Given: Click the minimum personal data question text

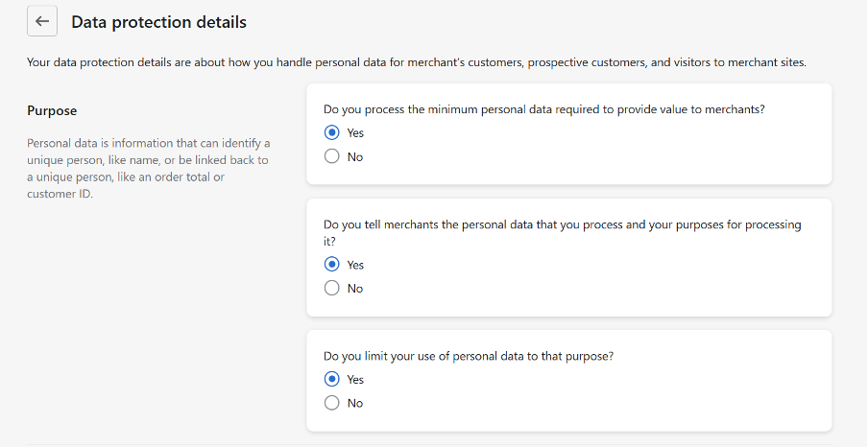Looking at the screenshot, I should [544, 109].
